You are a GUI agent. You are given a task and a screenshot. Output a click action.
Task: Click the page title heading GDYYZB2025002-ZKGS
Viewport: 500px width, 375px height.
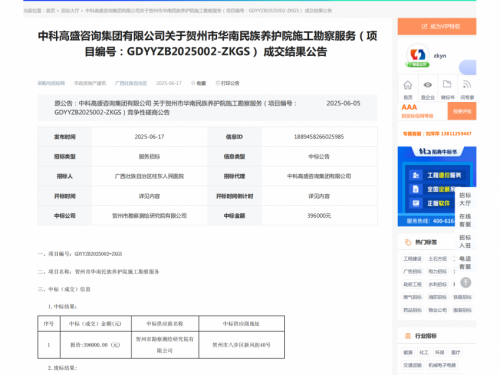pos(207,44)
